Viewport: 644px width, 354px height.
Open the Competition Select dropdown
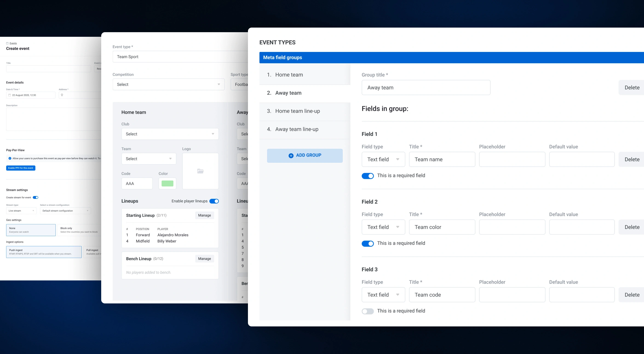pyautogui.click(x=169, y=84)
